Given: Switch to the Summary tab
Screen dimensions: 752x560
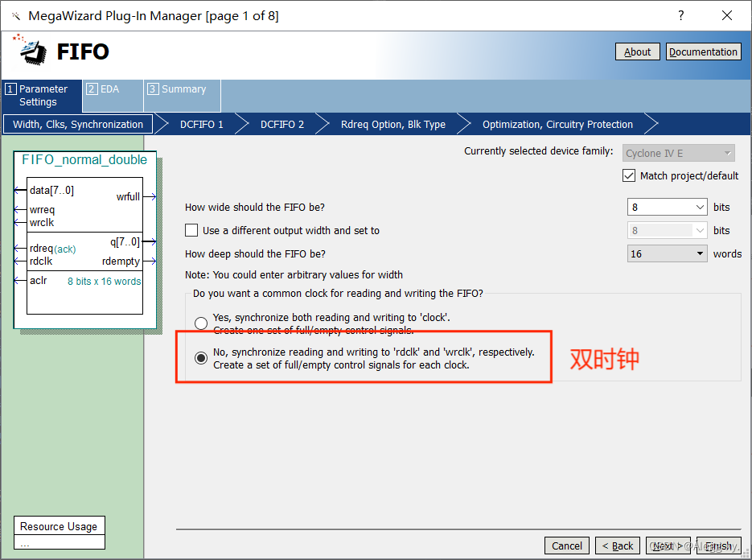Looking at the screenshot, I should click(183, 96).
